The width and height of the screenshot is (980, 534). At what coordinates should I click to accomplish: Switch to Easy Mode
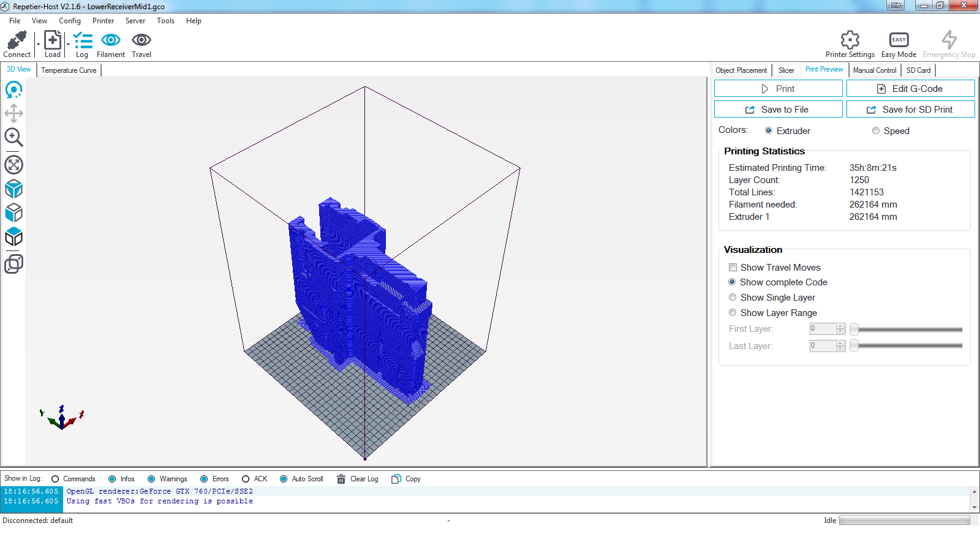(899, 40)
